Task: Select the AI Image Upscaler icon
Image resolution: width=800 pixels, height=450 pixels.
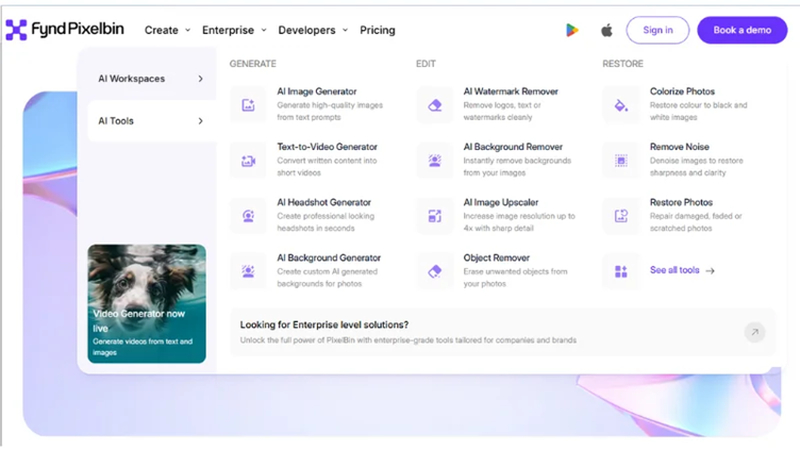Action: tap(435, 216)
